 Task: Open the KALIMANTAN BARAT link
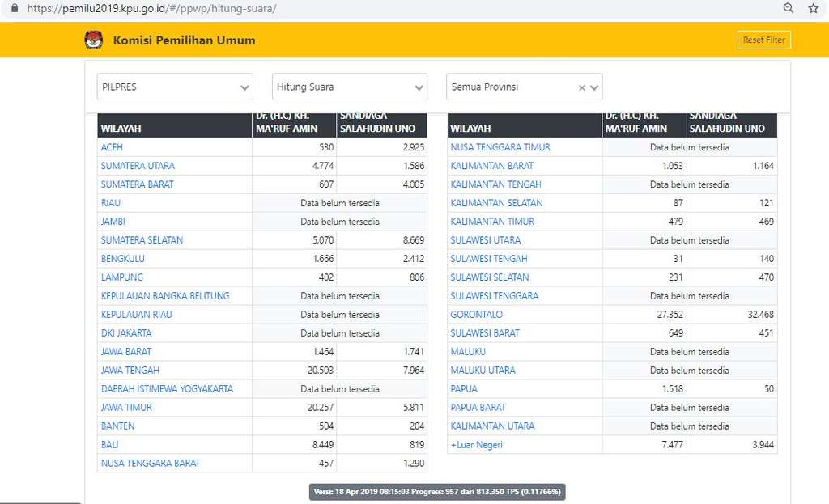pyautogui.click(x=491, y=166)
